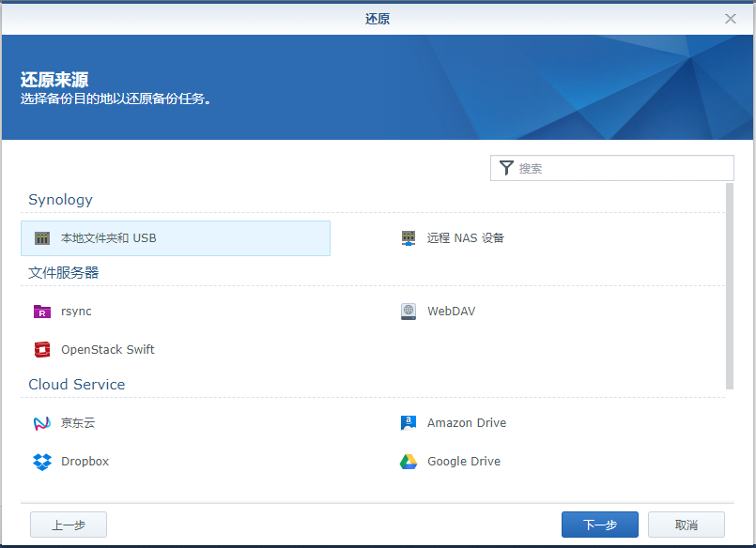The width and height of the screenshot is (756, 548).
Task: Choose rsync file server label
Action: (x=76, y=312)
